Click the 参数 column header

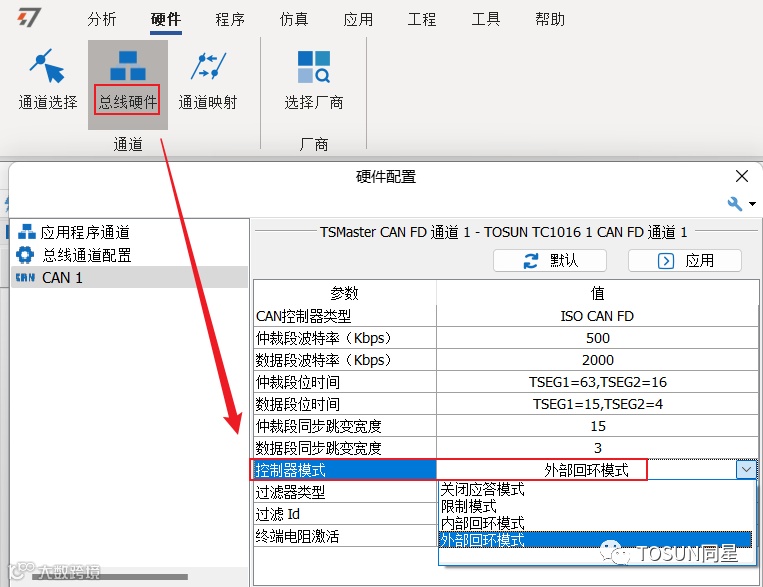(x=345, y=293)
